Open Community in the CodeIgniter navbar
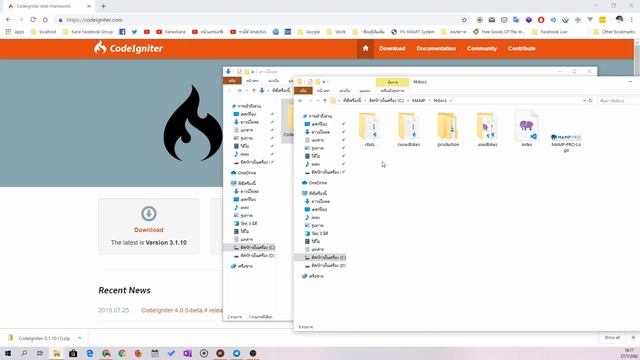 [x=482, y=48]
